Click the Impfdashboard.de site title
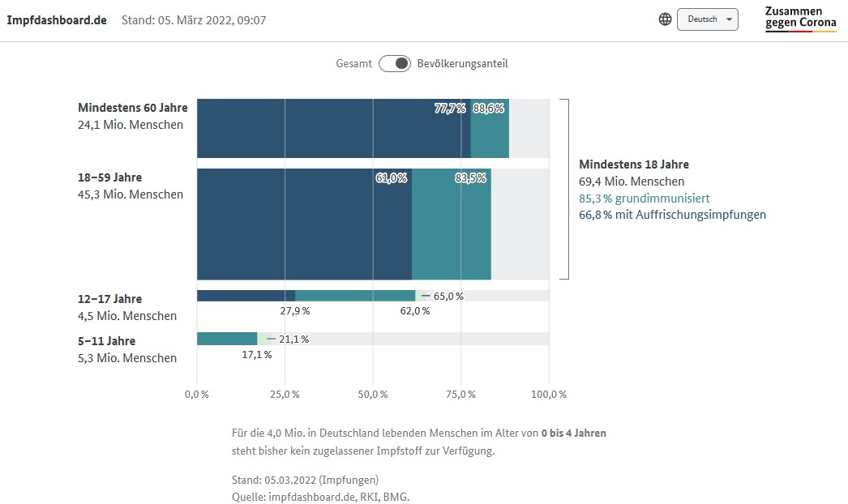The height and width of the screenshot is (504, 848). [57, 19]
